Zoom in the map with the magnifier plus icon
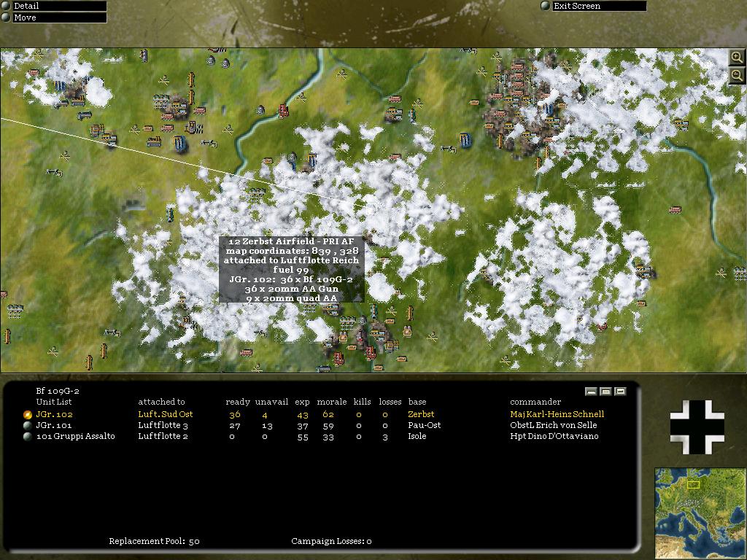This screenshot has width=747, height=560. [x=737, y=58]
